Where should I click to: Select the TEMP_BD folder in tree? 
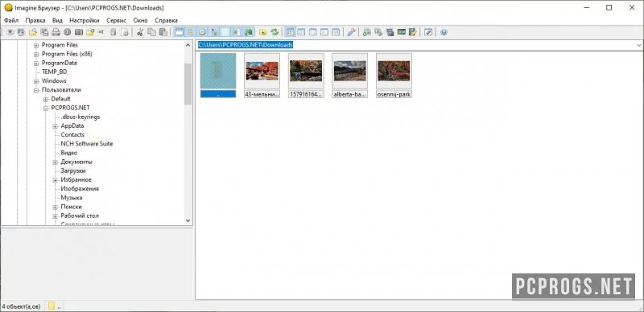coord(54,72)
